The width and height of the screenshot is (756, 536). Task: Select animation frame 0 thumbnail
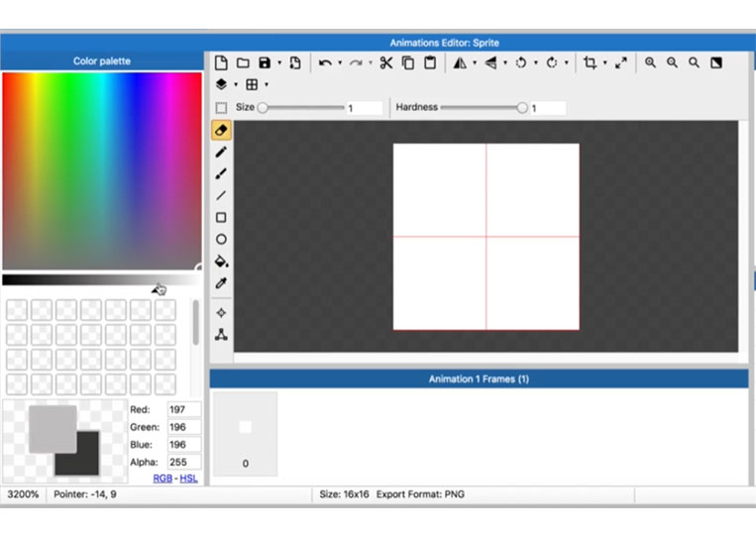246,433
